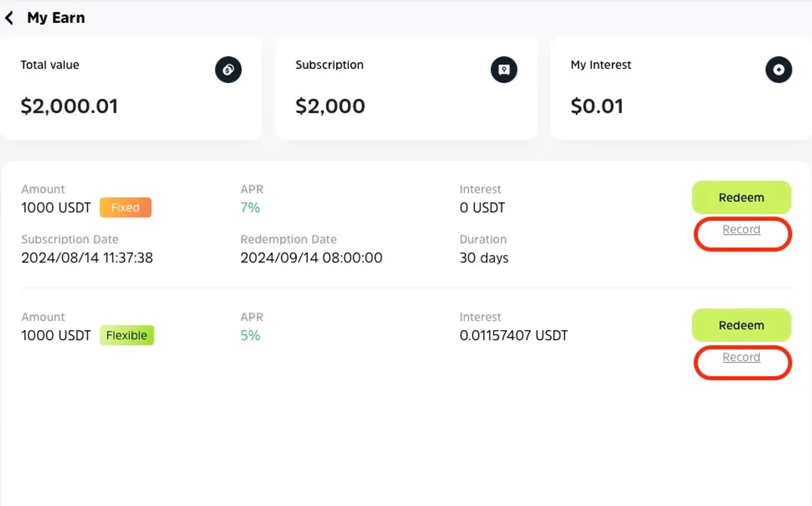Click the Subscription card label
Screen dimensions: 812x506
330,65
